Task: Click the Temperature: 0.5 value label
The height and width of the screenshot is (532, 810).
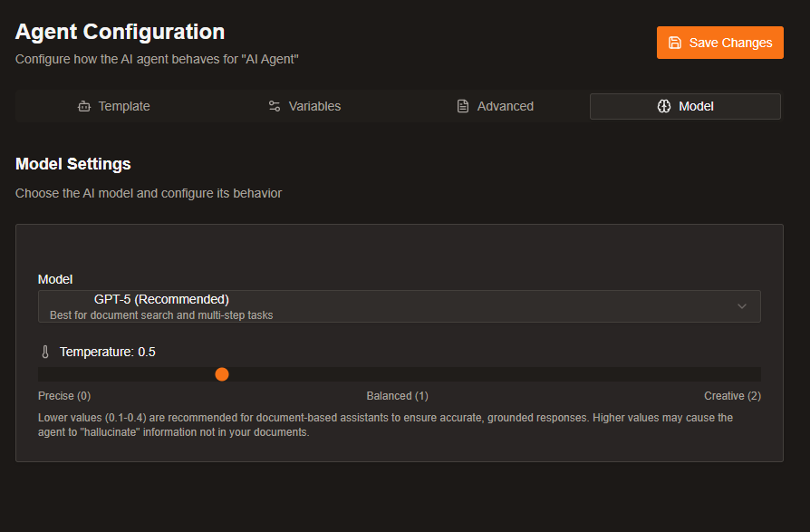Action: pyautogui.click(x=108, y=352)
